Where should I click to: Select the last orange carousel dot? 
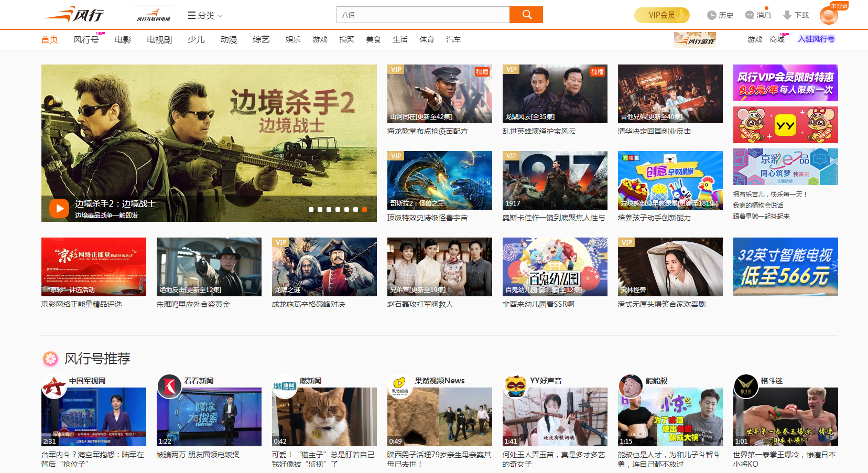pos(364,209)
